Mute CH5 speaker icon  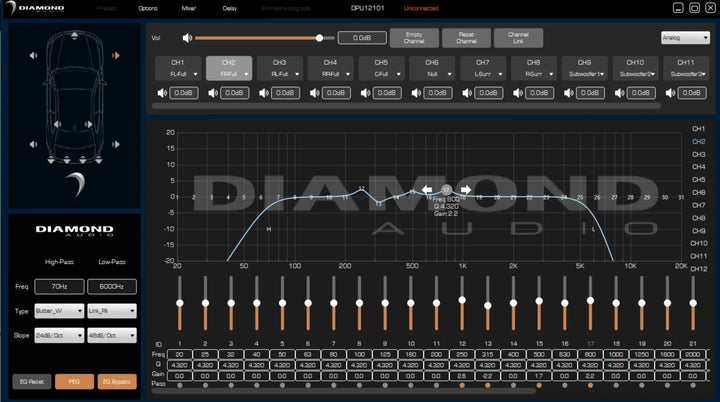366,93
